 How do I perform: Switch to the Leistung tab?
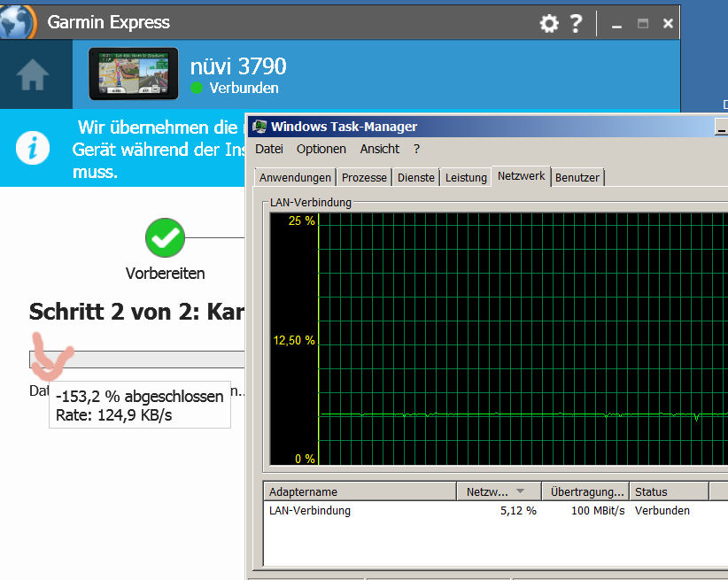click(466, 177)
